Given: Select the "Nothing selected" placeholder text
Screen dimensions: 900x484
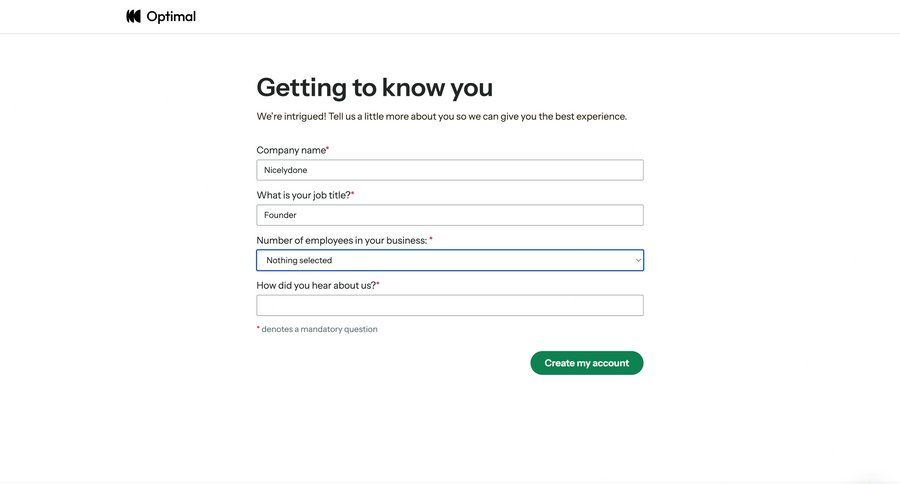Looking at the screenshot, I should (x=299, y=260).
